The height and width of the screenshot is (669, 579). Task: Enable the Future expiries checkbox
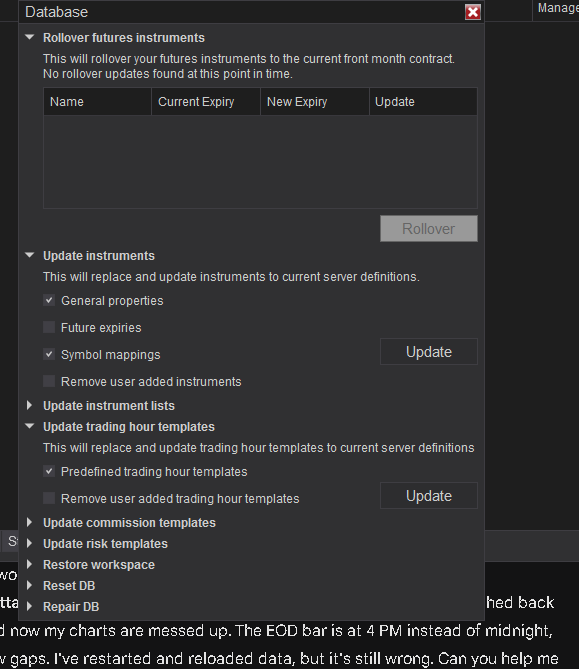point(49,327)
